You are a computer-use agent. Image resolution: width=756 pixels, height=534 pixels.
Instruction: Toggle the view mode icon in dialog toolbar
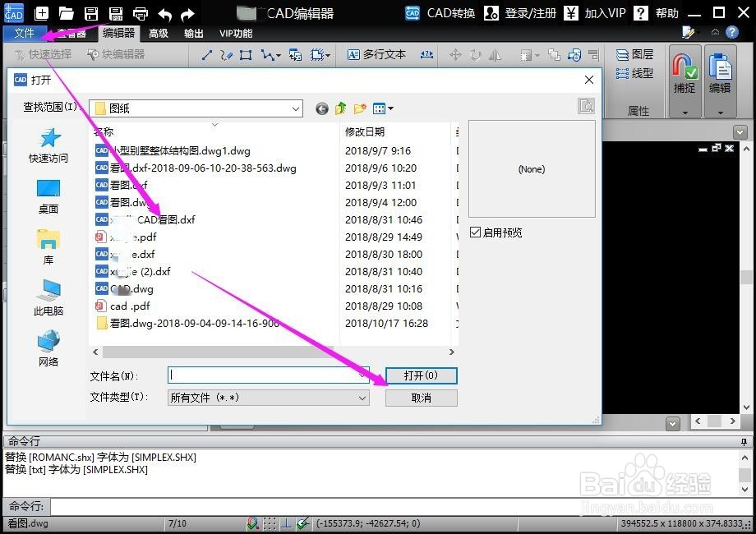pyautogui.click(x=377, y=108)
